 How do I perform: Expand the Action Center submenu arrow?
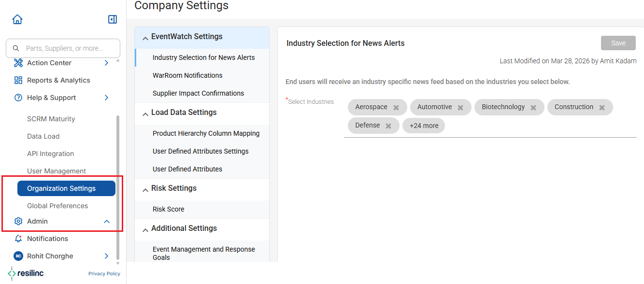point(107,63)
